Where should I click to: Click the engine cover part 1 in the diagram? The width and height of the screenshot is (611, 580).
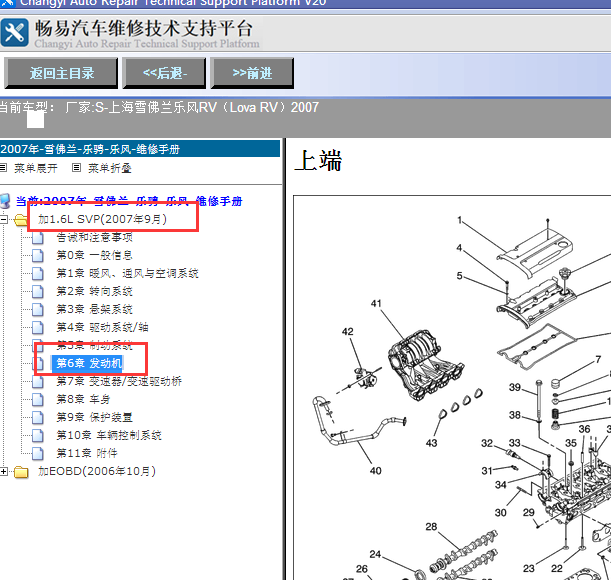coord(535,253)
